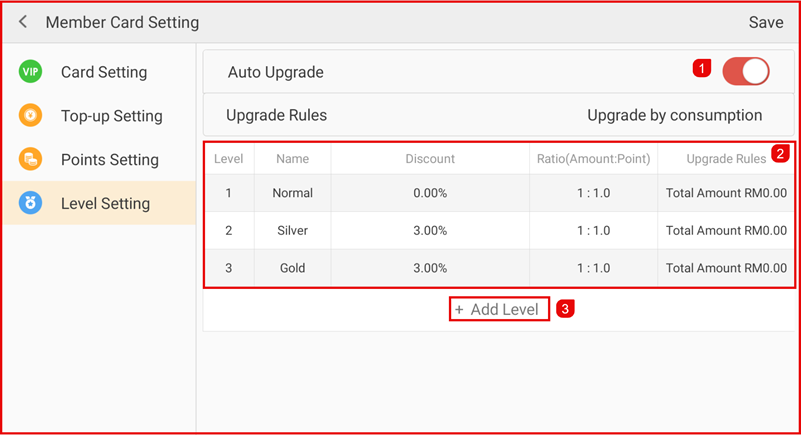Viewport: 801px width, 435px height.
Task: Select the Normal level name cell
Action: click(x=292, y=193)
